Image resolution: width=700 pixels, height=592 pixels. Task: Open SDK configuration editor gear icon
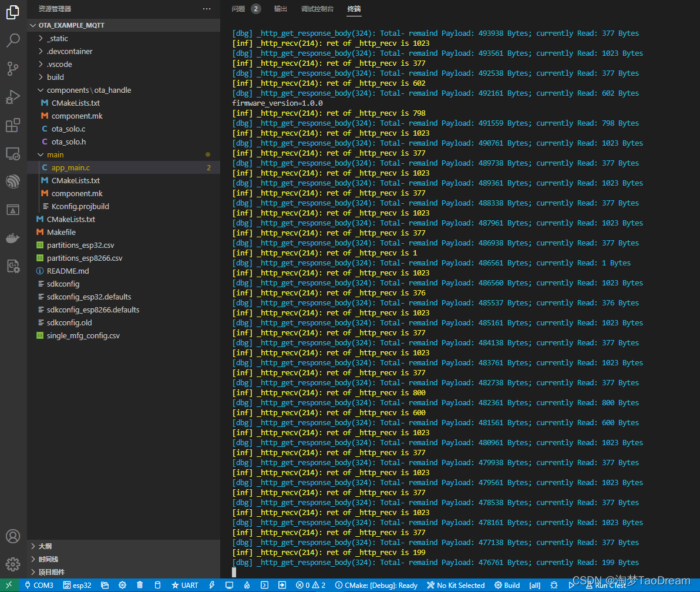click(x=122, y=585)
